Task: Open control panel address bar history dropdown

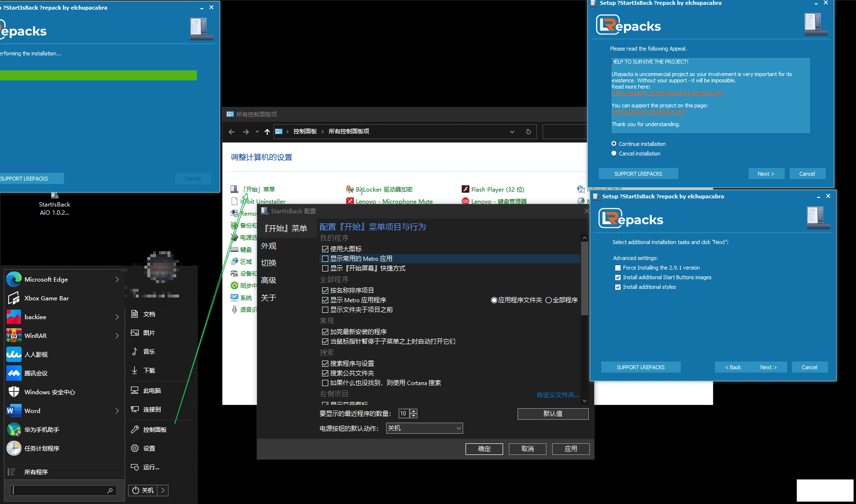Action: tap(512, 131)
